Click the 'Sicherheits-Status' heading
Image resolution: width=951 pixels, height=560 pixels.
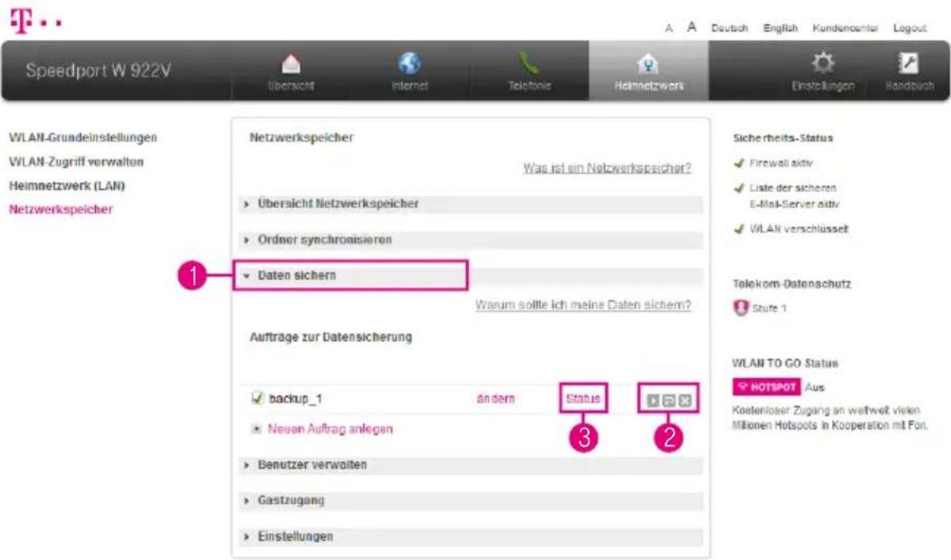pyautogui.click(x=783, y=138)
